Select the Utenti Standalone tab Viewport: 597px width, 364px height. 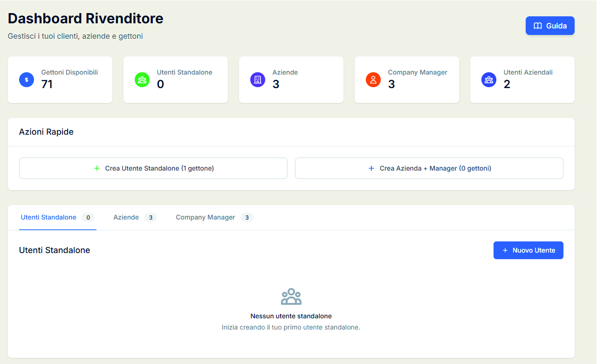point(48,217)
